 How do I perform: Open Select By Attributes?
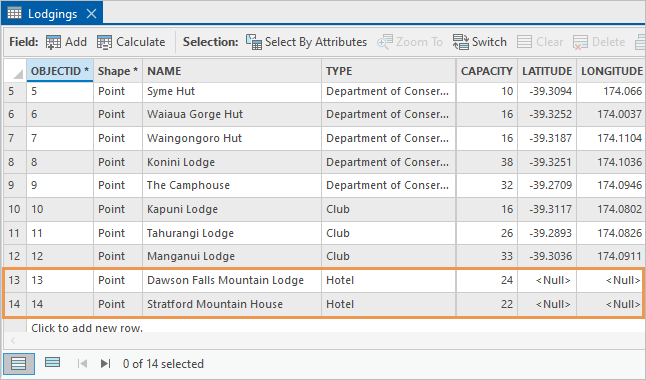(x=306, y=42)
